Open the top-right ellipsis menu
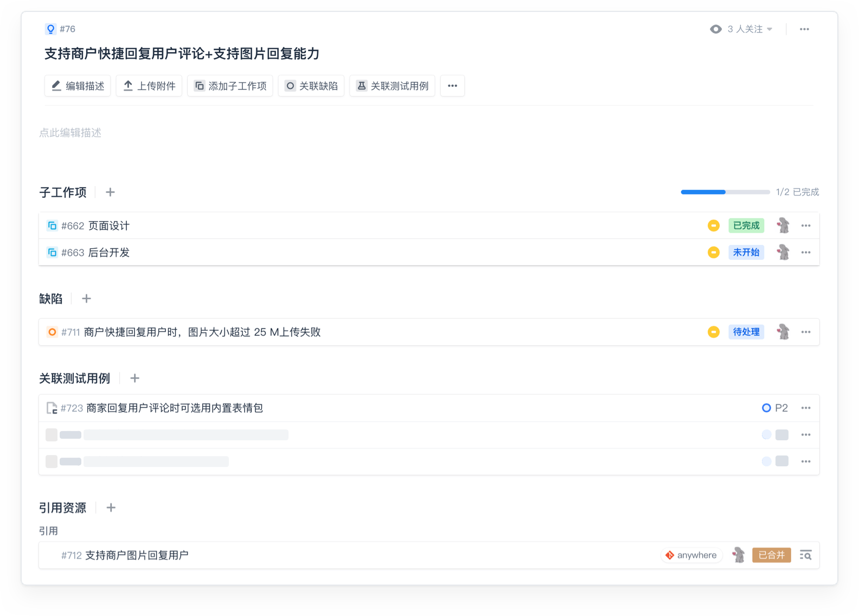Viewport: 859px width, 616px height. [804, 29]
